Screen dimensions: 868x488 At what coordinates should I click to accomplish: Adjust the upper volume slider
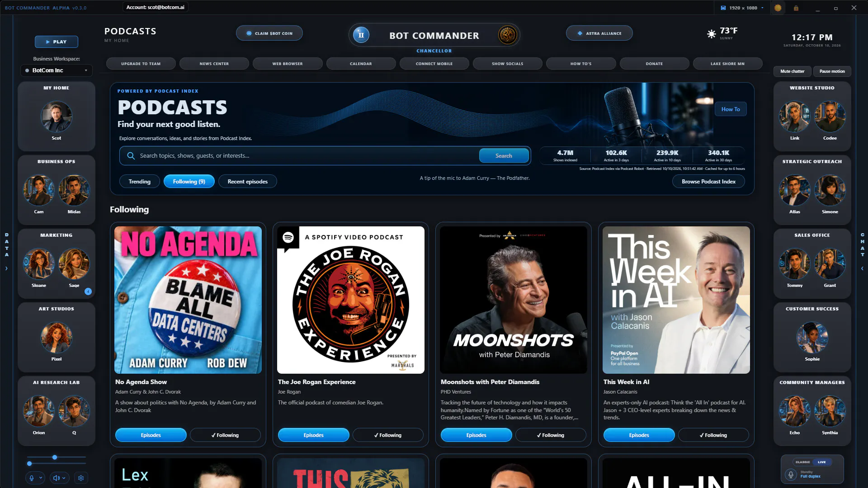tap(57, 457)
